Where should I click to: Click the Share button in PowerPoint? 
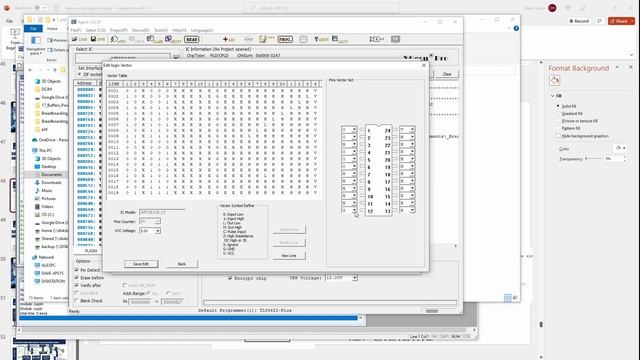(x=621, y=21)
